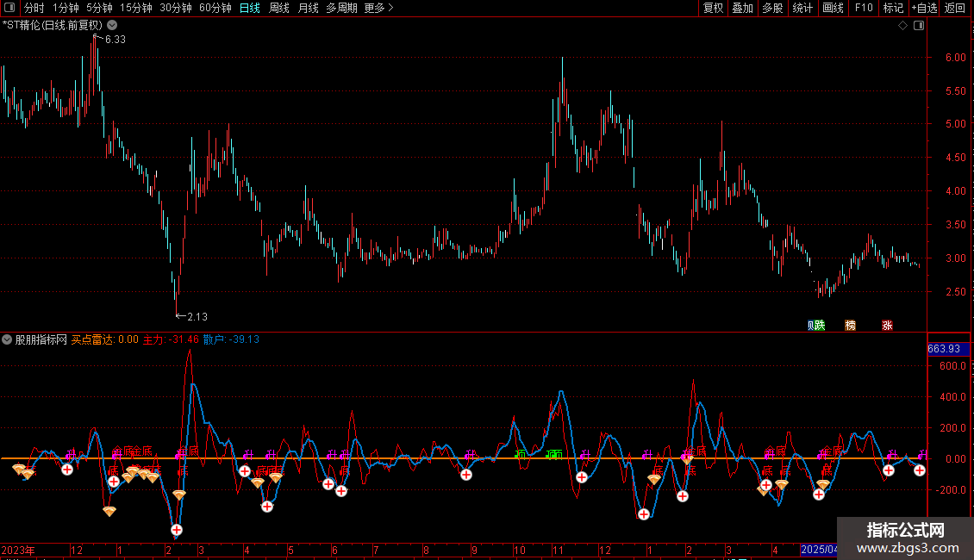
Task: Click the +自选 add to watchlist button
Action: [x=924, y=8]
